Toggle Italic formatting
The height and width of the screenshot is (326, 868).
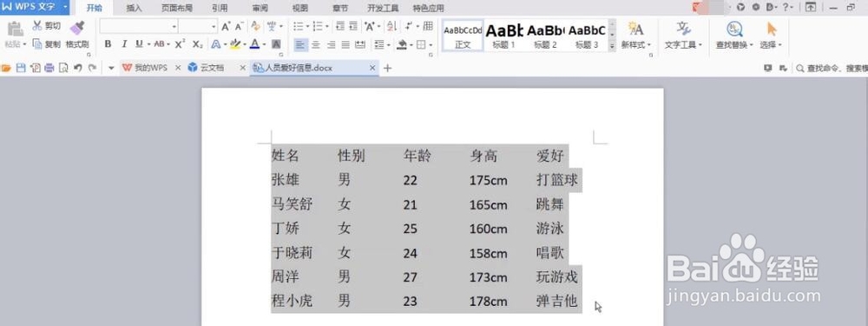tap(124, 43)
